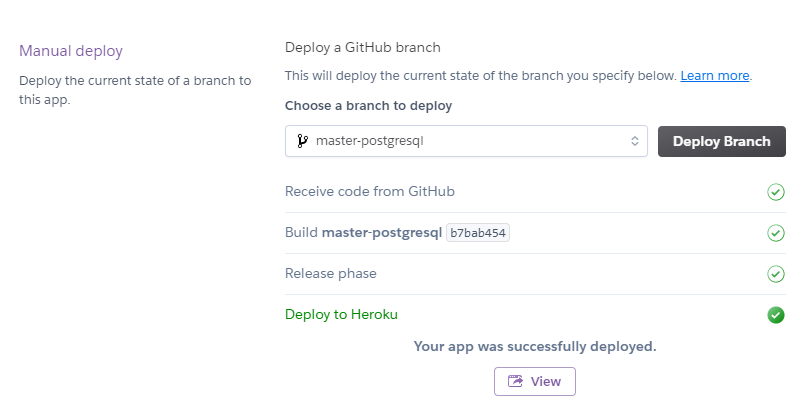Viewport: 802px width, 417px height.
Task: Click the Deploy a GitHub branch heading
Action: 362,47
